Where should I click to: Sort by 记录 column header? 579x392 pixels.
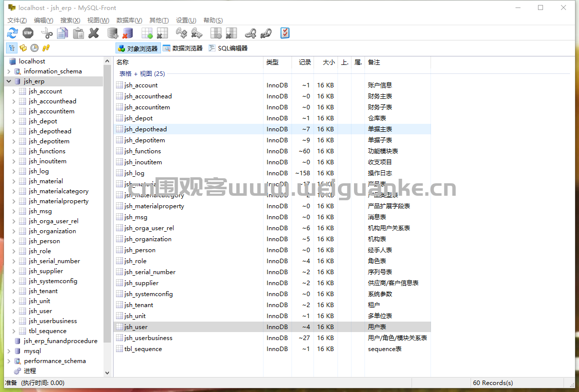coord(303,62)
